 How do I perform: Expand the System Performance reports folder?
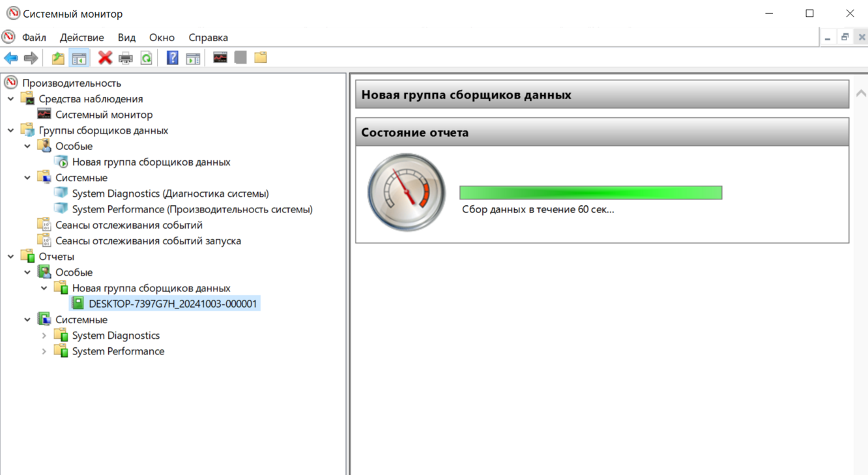point(44,351)
